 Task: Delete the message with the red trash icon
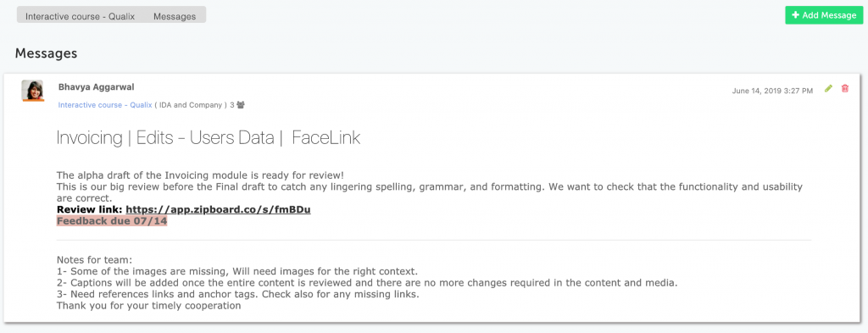point(845,88)
